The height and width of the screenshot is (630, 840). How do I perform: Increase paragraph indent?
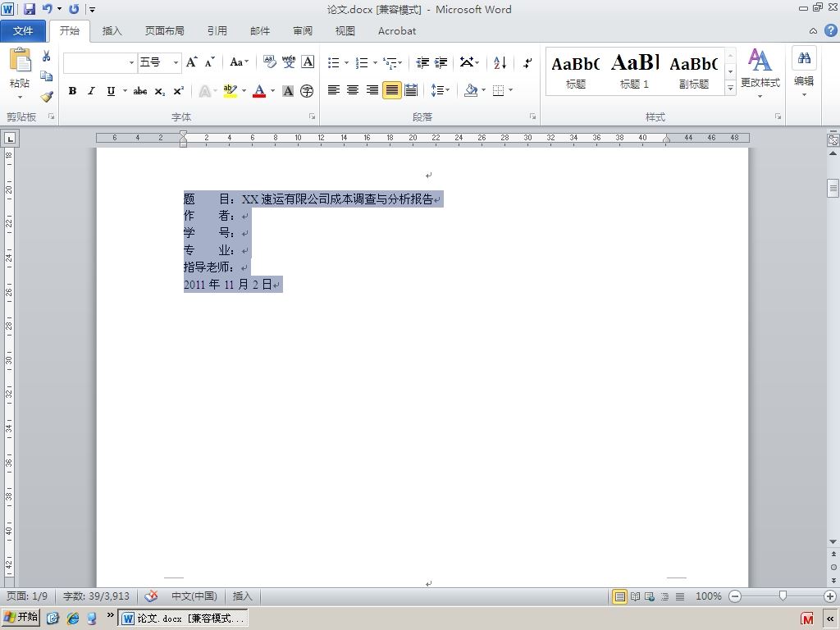click(x=441, y=62)
